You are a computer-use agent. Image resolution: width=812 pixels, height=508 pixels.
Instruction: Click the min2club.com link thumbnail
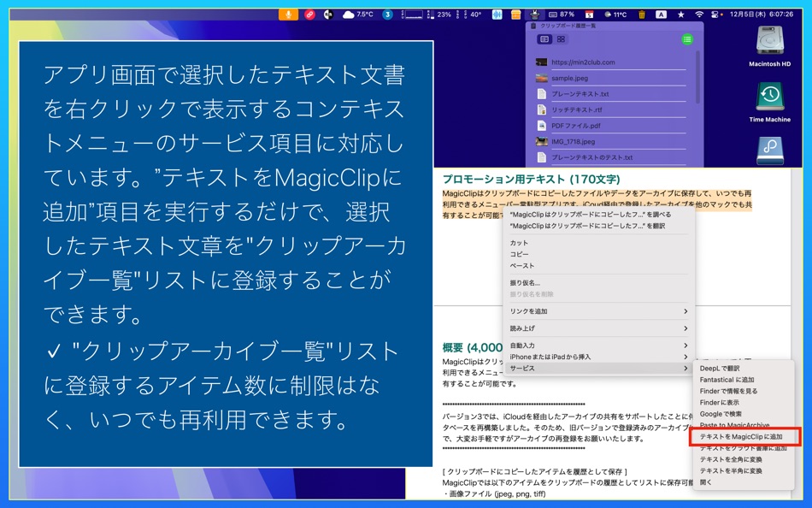click(x=541, y=62)
